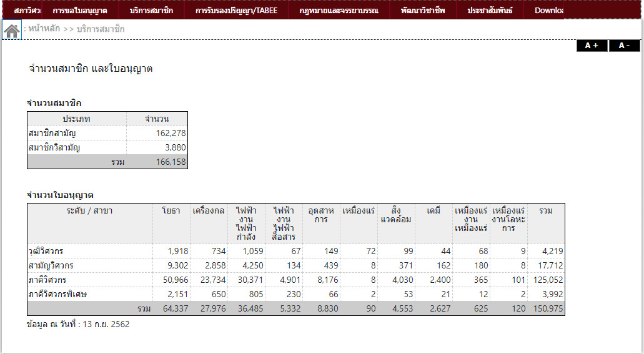Select the cell value 4,030
The width and height of the screenshot is (644, 354).
402,280
